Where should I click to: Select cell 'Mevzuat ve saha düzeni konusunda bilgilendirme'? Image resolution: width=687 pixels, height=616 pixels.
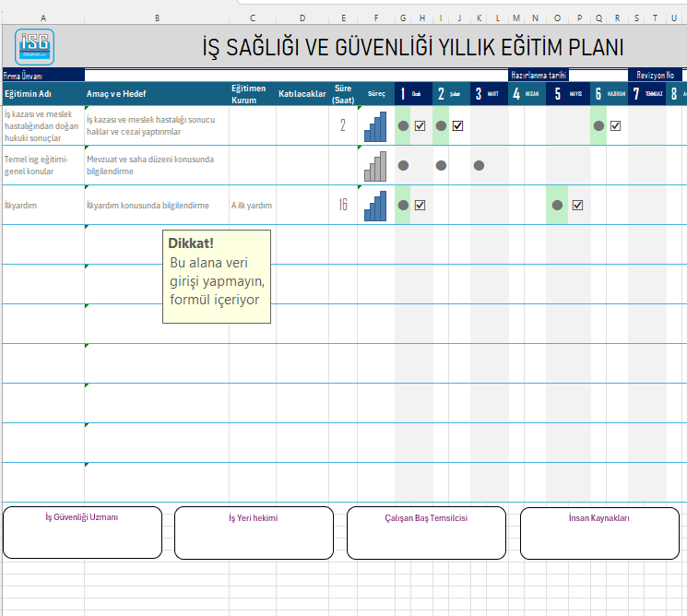pyautogui.click(x=157, y=165)
